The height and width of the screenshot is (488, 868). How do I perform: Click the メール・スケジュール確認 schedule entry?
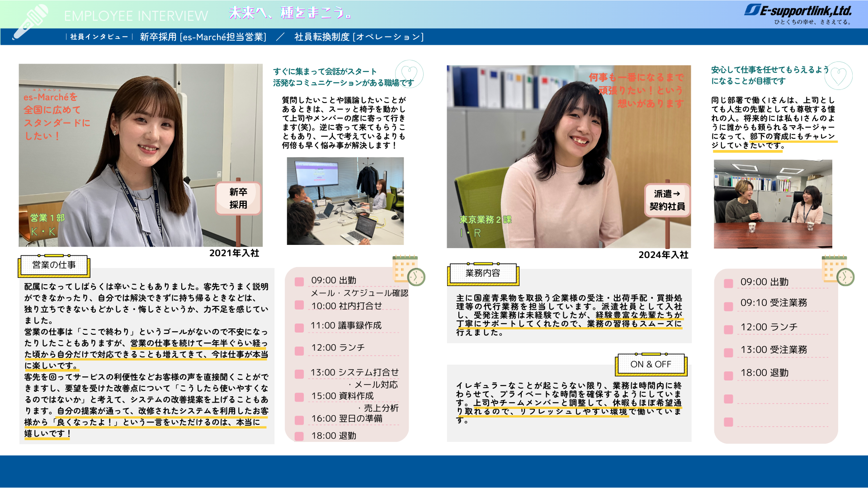(359, 293)
